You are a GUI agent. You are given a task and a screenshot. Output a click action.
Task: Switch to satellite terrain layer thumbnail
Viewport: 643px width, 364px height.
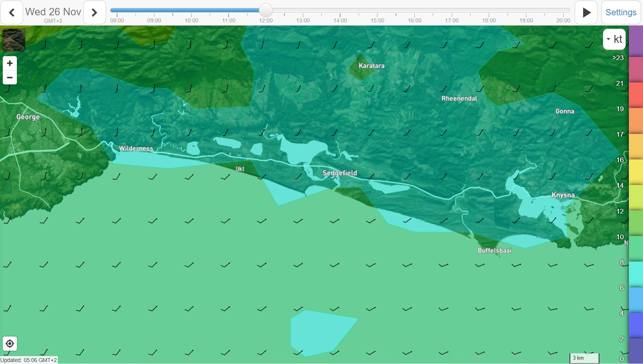coord(14,40)
